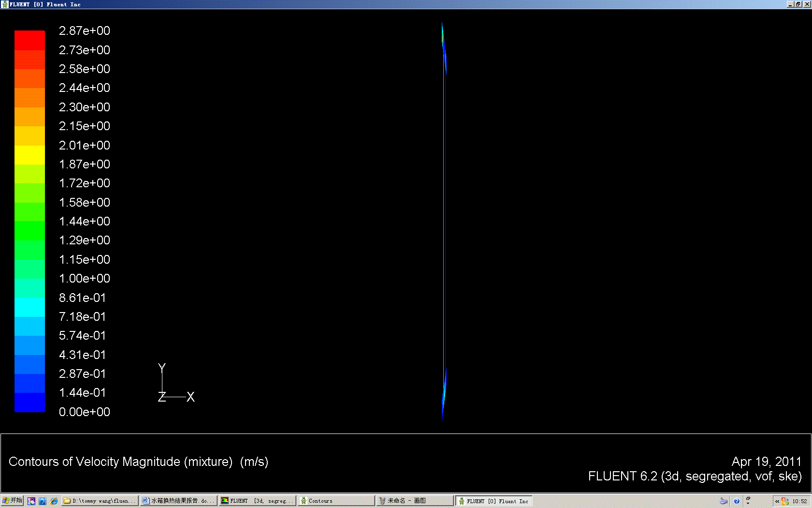812x508 pixels.
Task: Switch to the D:\tommy wang folder window
Action: pyautogui.click(x=100, y=501)
